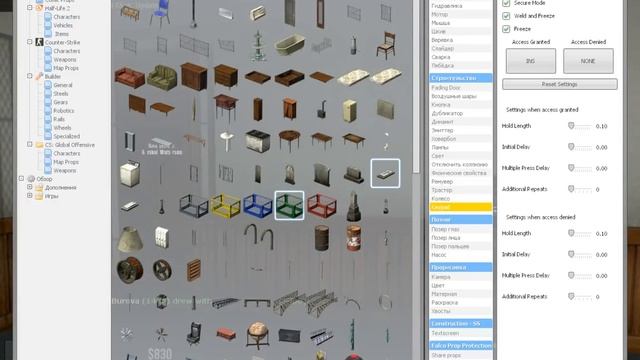Spawn the red couch prop
The width and height of the screenshot is (640, 360).
pyautogui.click(x=129, y=77)
